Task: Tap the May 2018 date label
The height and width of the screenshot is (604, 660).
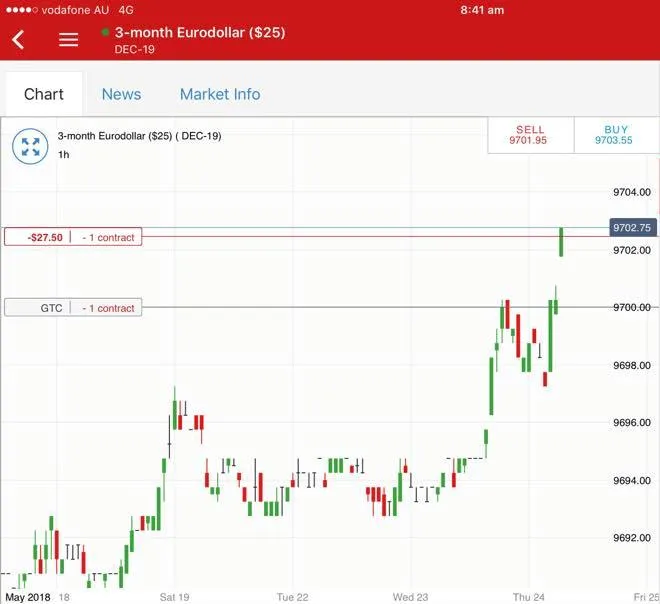Action: point(28,597)
